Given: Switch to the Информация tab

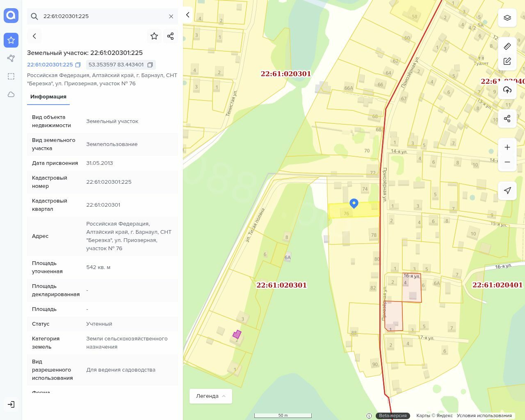Looking at the screenshot, I should (48, 97).
